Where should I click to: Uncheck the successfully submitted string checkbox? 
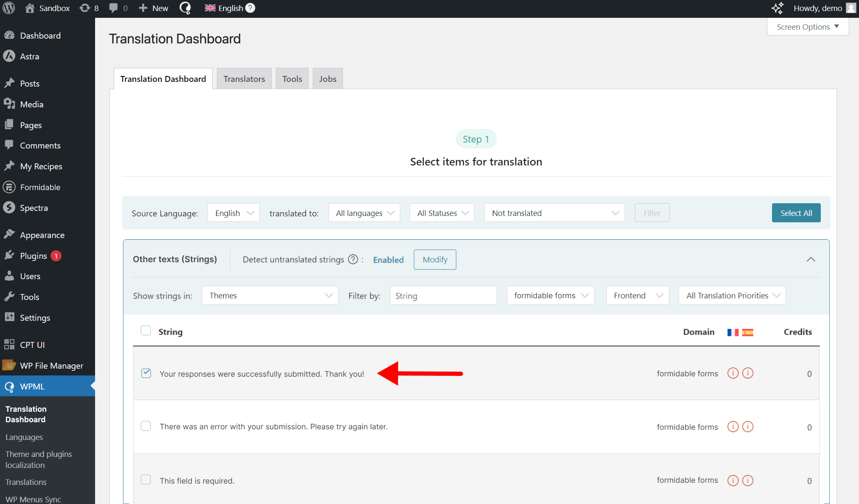pyautogui.click(x=146, y=373)
